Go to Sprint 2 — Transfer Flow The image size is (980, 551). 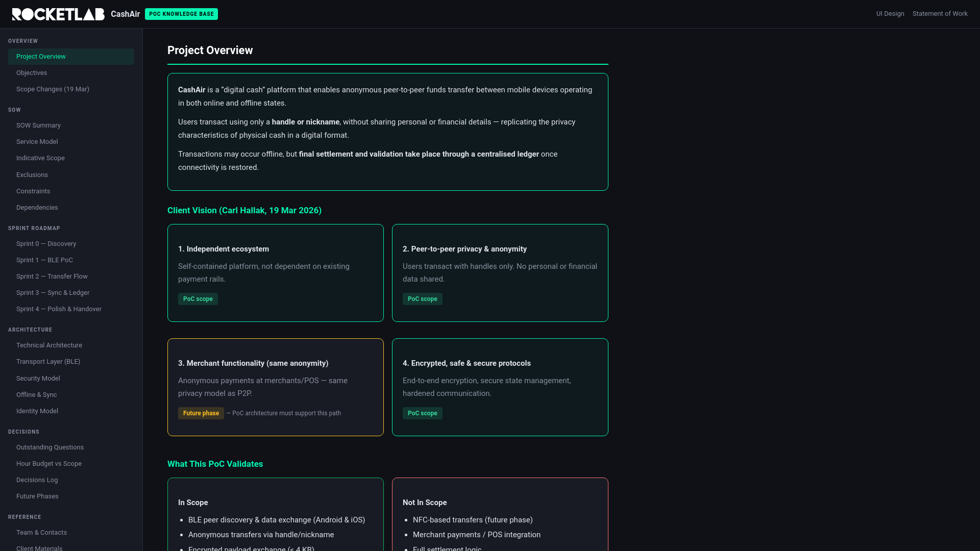(71, 277)
